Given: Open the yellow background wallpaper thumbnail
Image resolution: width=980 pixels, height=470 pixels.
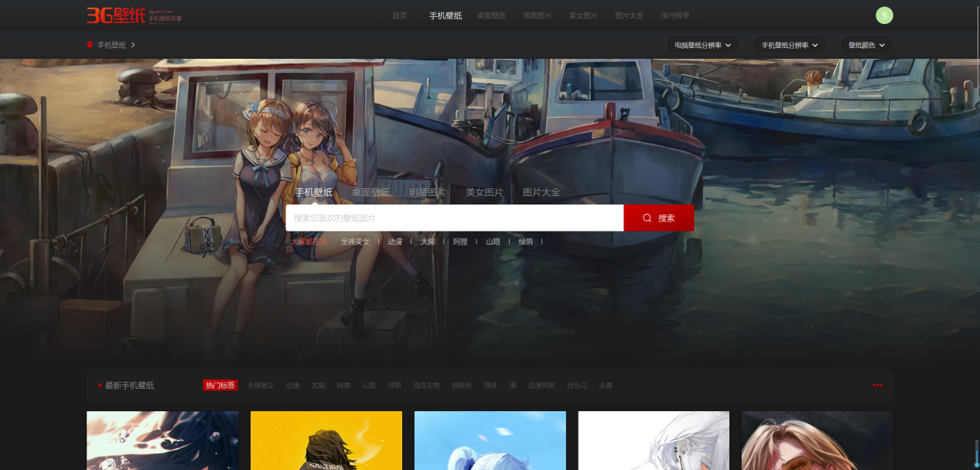Looking at the screenshot, I should click(326, 441).
